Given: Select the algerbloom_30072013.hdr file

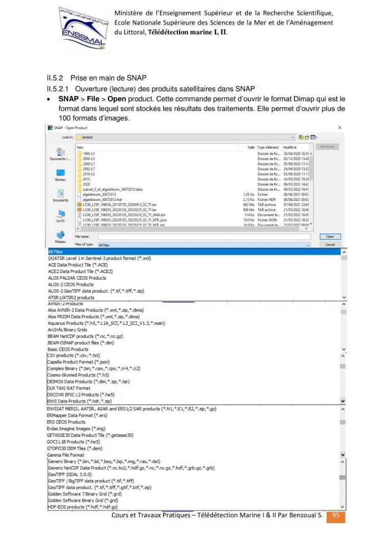Looking at the screenshot, I should pyautogui.click(x=102, y=200).
